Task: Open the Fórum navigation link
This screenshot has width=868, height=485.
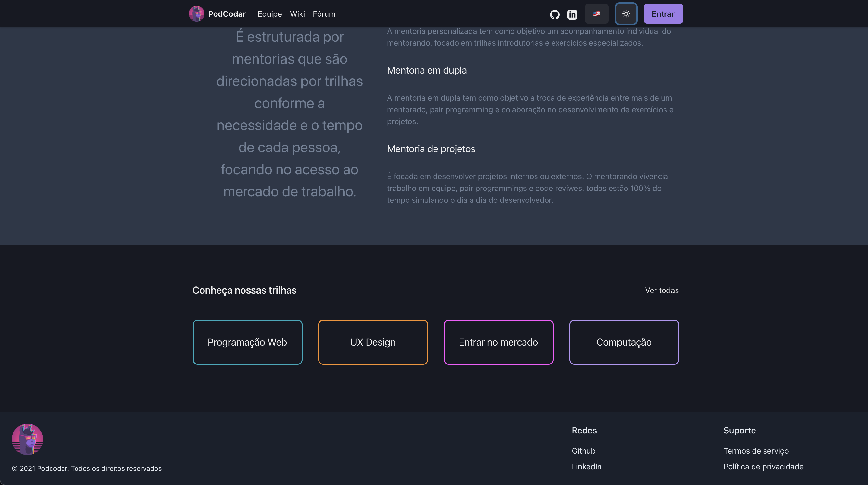Action: click(324, 14)
